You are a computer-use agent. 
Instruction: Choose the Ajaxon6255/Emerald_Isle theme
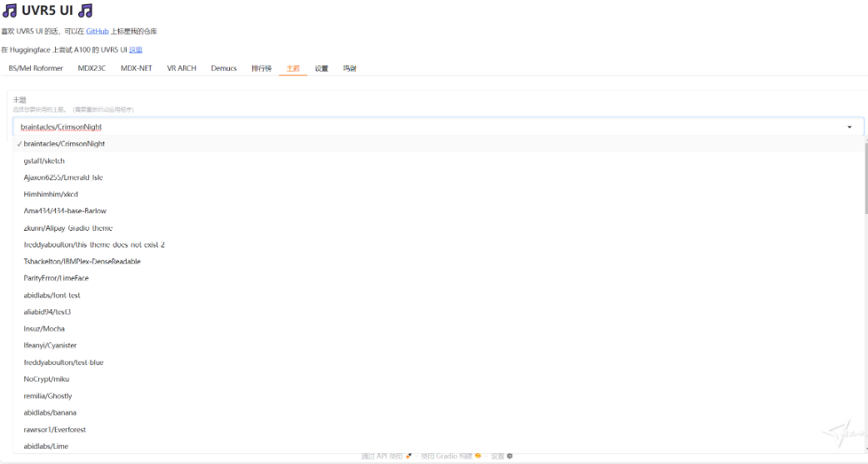pos(438,177)
